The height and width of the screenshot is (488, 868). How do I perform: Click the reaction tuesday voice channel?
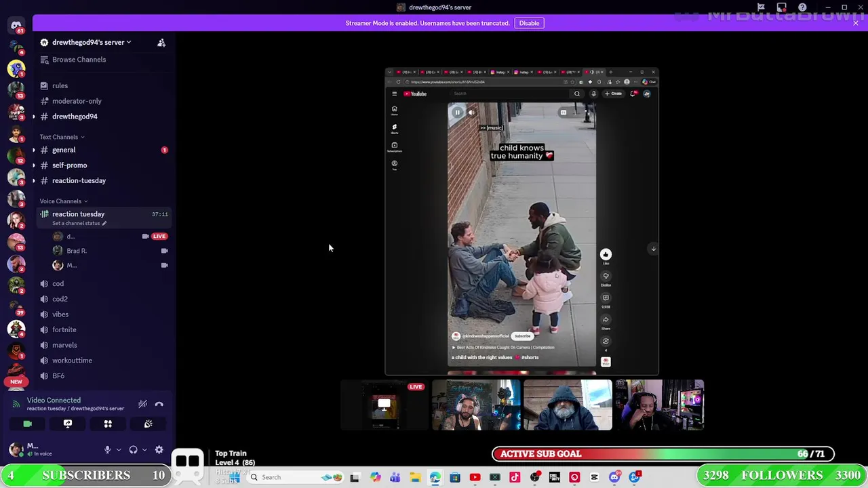coord(78,214)
